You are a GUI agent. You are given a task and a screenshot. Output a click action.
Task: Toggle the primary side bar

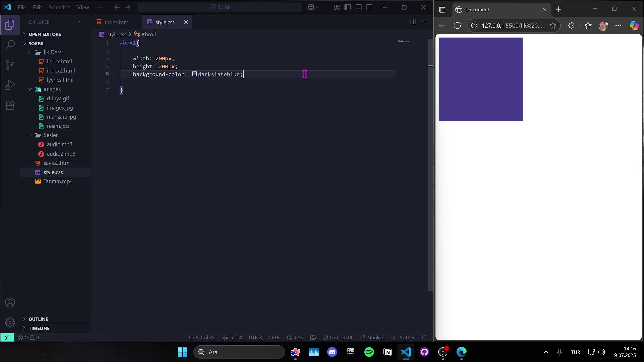(347, 7)
